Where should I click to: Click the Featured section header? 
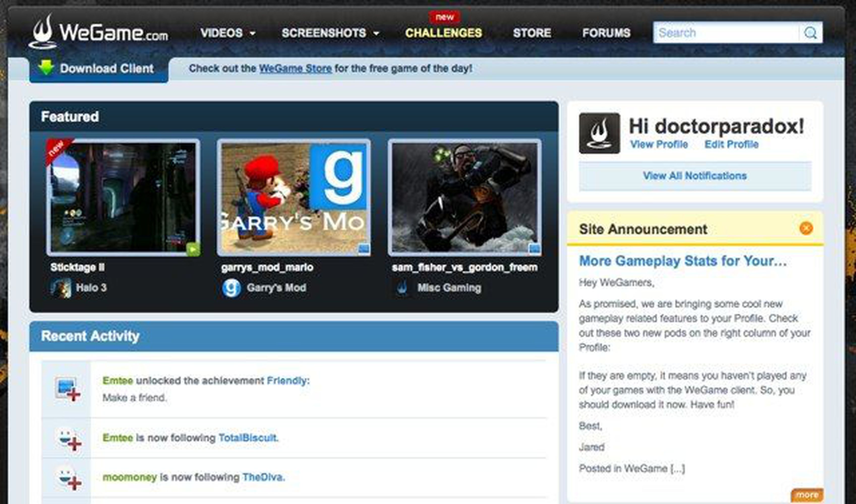tap(294, 116)
